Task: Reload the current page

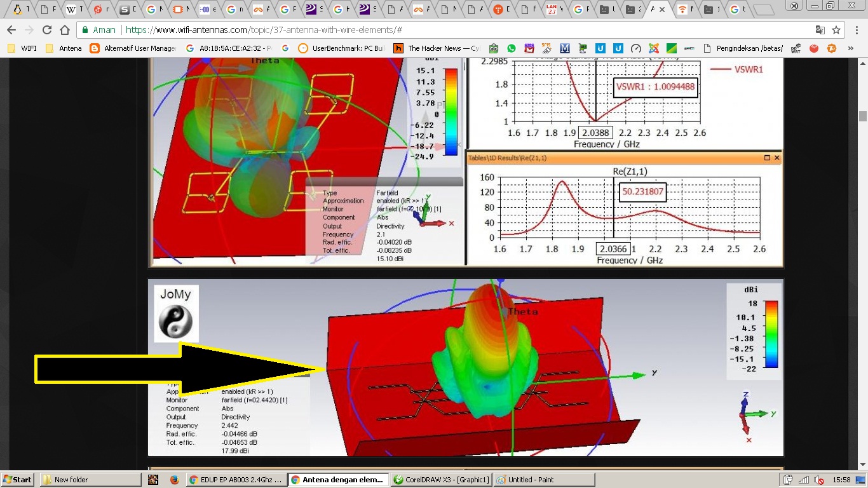Action: (46, 30)
